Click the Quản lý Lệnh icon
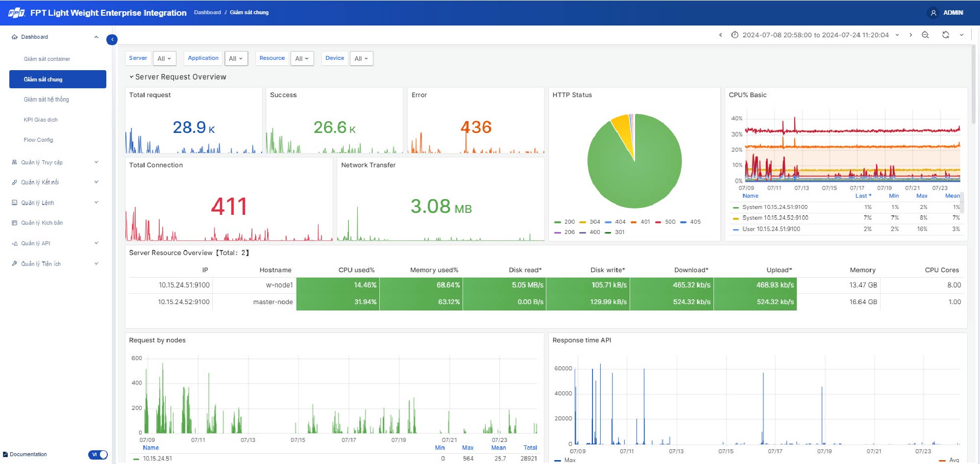 [x=15, y=203]
